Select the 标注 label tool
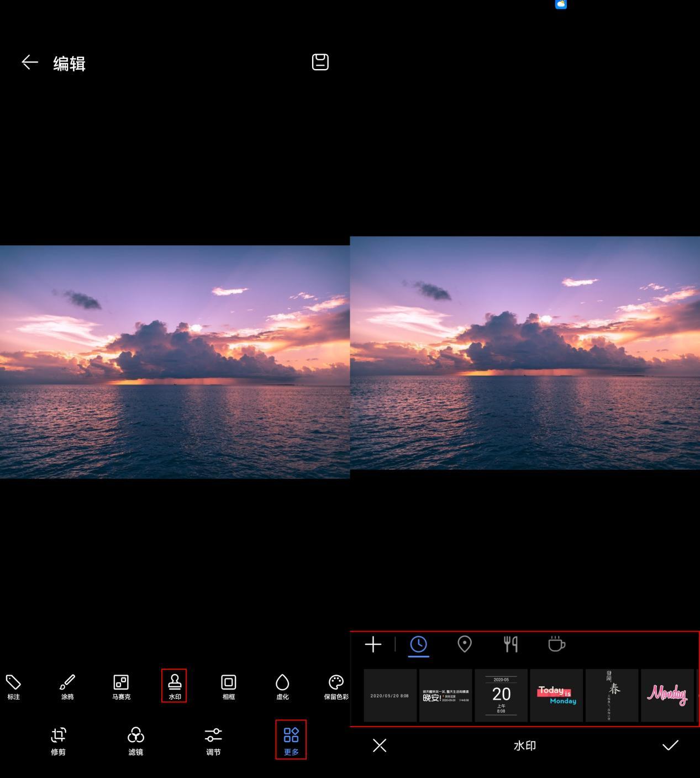The height and width of the screenshot is (778, 700). [x=13, y=687]
